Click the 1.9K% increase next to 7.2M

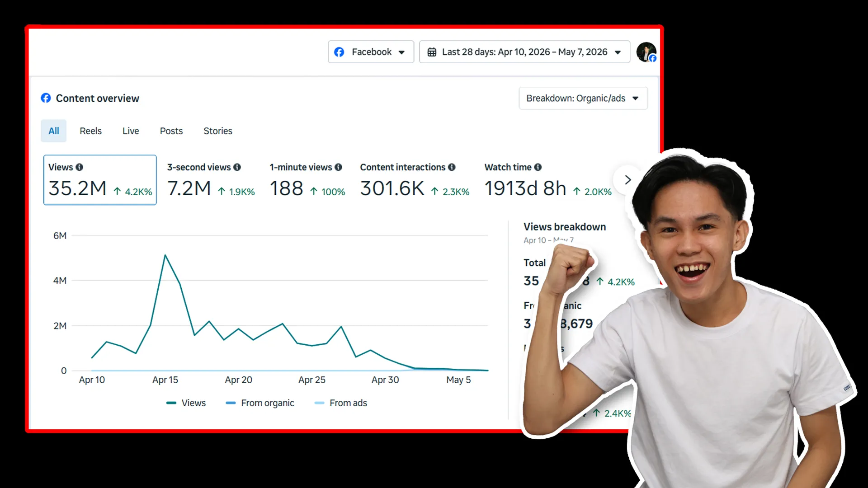pyautogui.click(x=236, y=192)
